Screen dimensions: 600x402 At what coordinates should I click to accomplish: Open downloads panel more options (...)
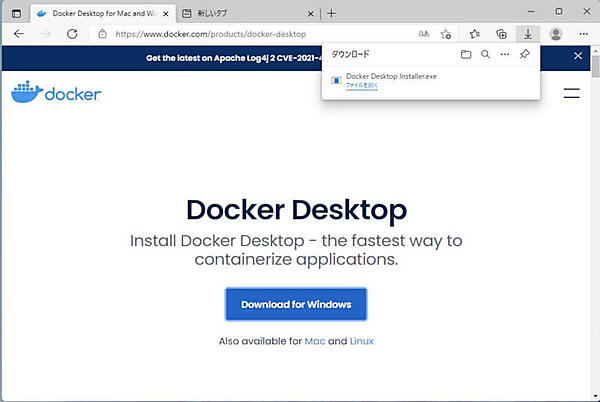(505, 54)
